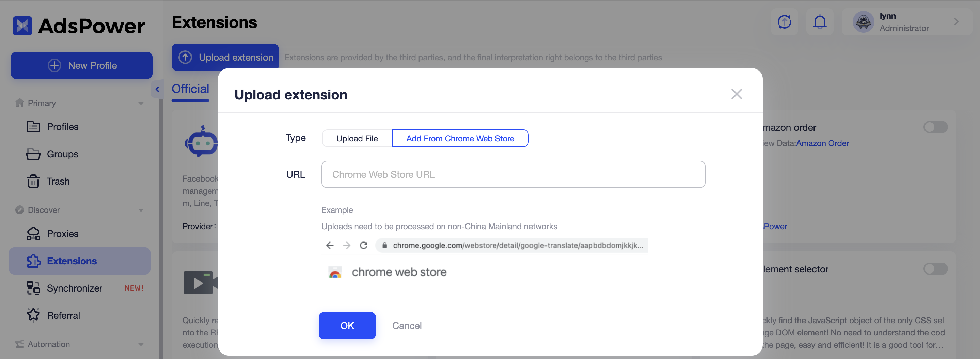Open the Groups folder section

pos(62,154)
